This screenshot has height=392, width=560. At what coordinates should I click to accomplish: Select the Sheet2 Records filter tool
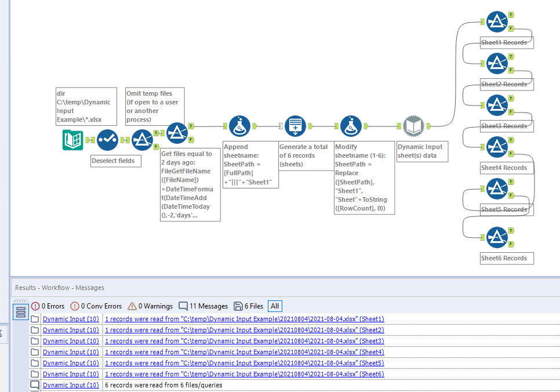497,64
